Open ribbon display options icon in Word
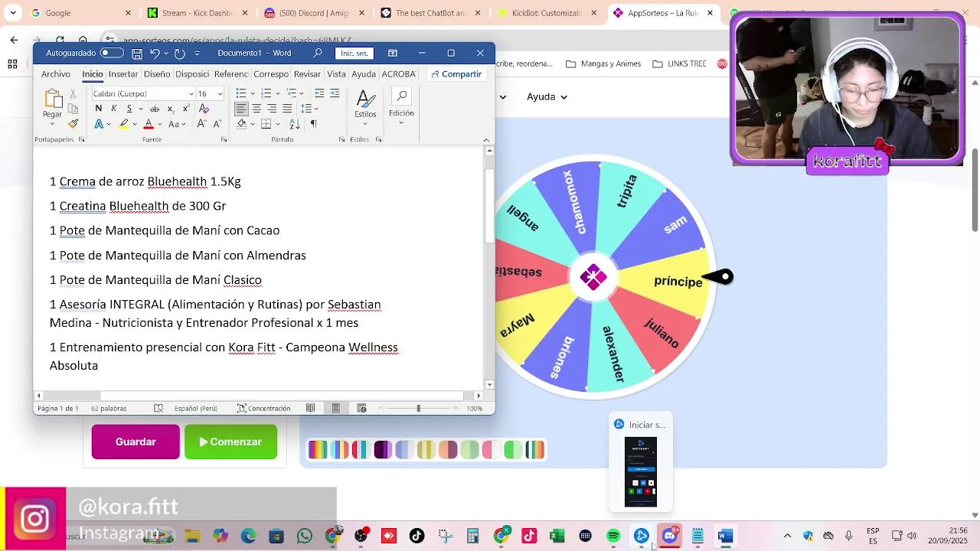980x551 pixels. pyautogui.click(x=393, y=53)
